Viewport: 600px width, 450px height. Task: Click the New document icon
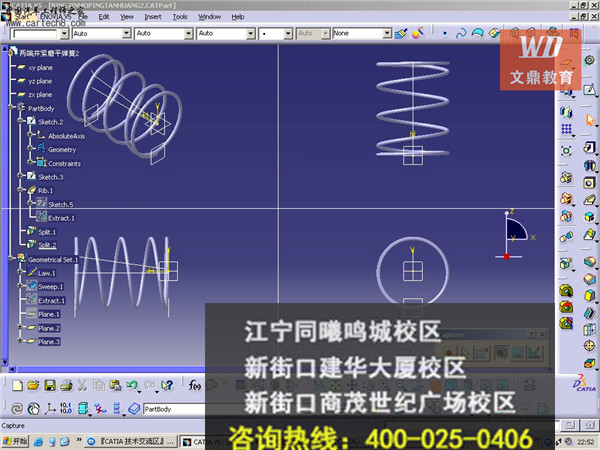(x=17, y=385)
